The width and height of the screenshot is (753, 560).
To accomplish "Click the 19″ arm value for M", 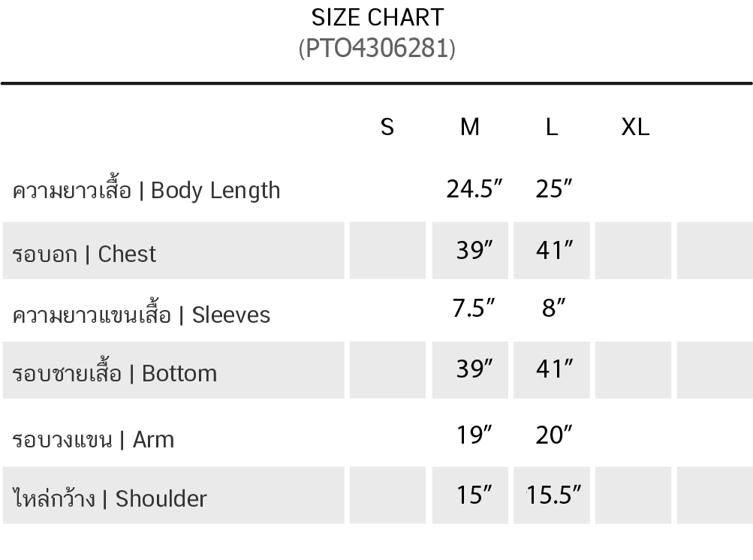I will pyautogui.click(x=474, y=435).
